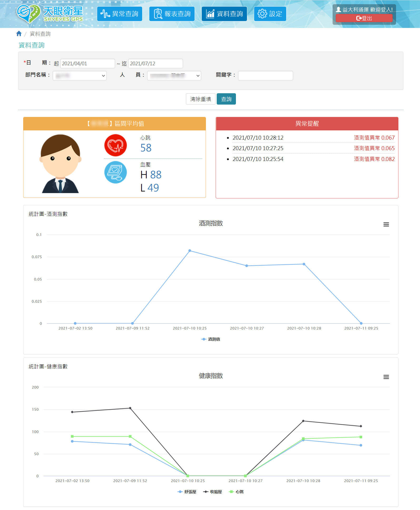Expand the 部門名稱 dropdown
Screen dimensions: 420x510
[x=80, y=76]
